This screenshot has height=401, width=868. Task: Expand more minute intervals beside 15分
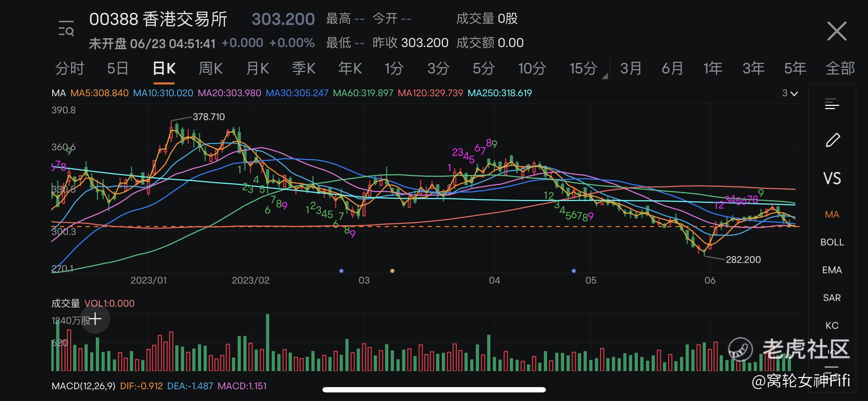pyautogui.click(x=605, y=76)
